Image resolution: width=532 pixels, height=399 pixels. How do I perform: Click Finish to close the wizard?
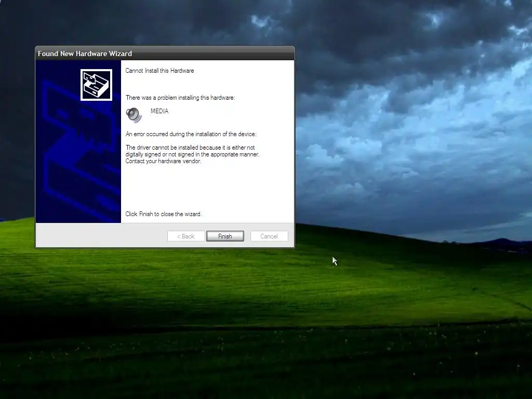[x=225, y=236]
